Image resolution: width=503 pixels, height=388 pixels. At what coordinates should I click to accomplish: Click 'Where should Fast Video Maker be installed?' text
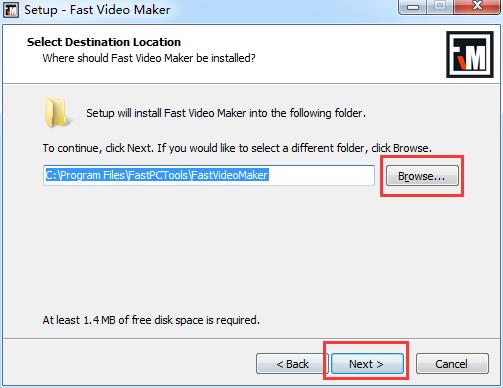[149, 58]
